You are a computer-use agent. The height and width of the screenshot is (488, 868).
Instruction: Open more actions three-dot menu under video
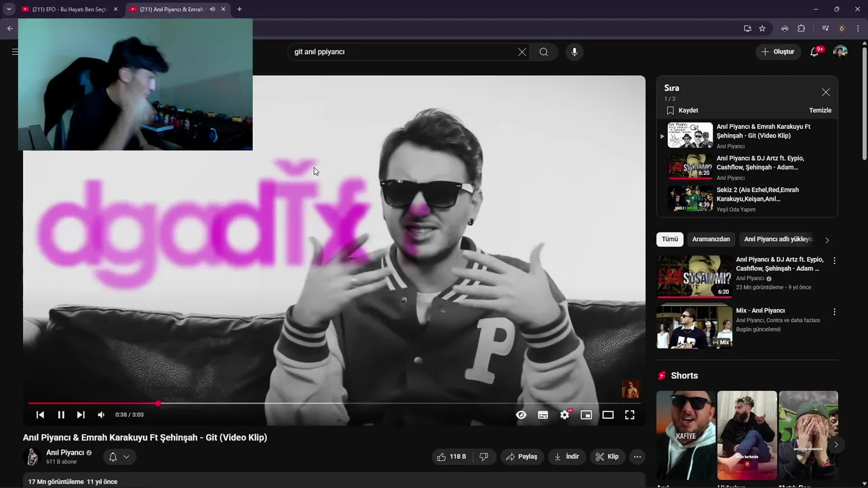[637, 457]
